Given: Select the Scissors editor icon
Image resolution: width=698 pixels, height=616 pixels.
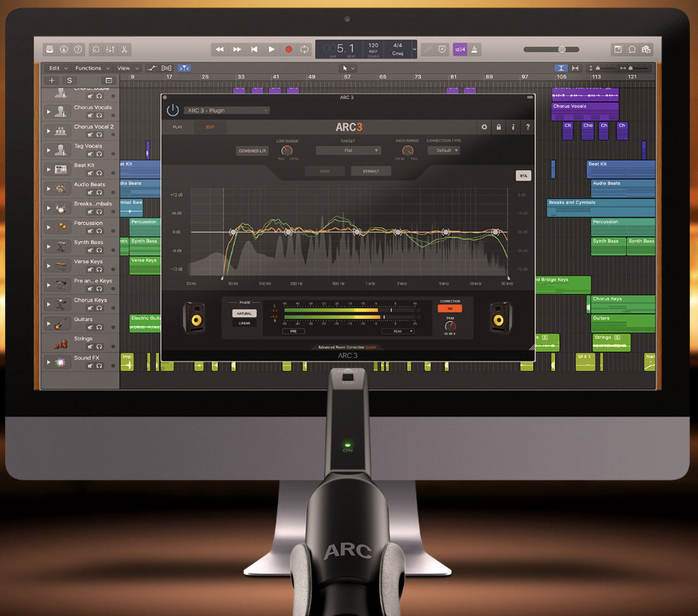Looking at the screenshot, I should [x=124, y=49].
